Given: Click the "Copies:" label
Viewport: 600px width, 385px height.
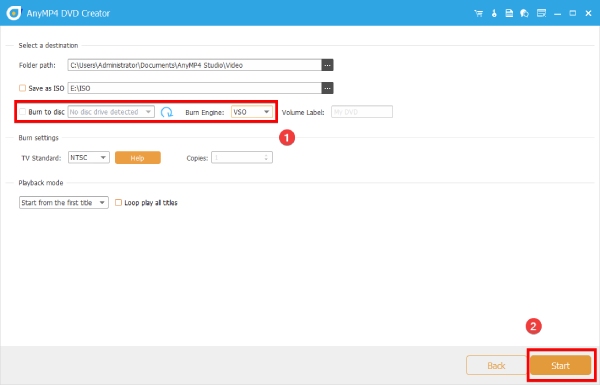Looking at the screenshot, I should pyautogui.click(x=197, y=158).
